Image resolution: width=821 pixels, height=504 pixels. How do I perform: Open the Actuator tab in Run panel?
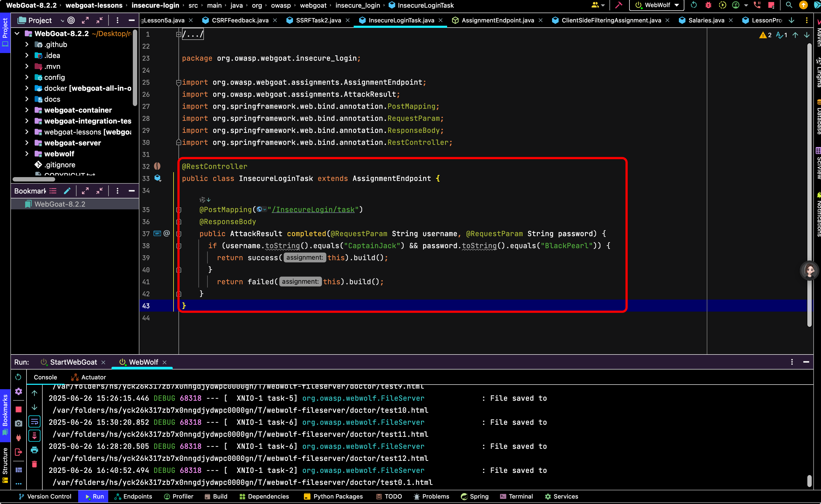tap(88, 377)
